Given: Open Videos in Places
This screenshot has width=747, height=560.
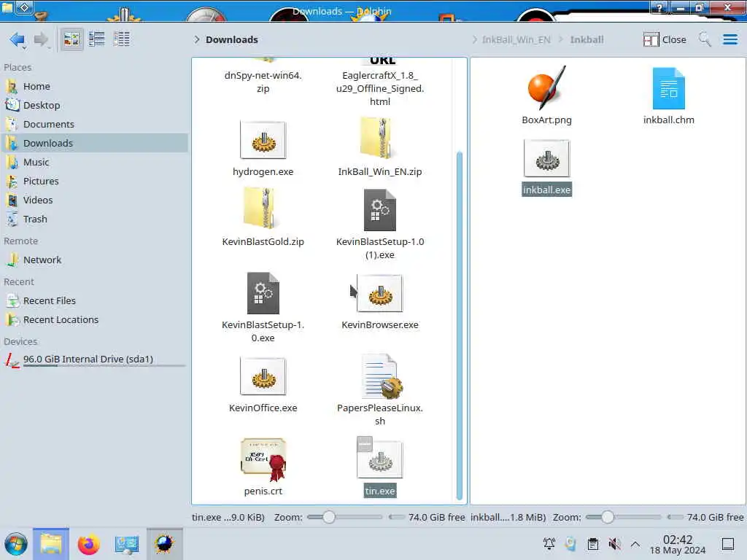Looking at the screenshot, I should [95, 200].
